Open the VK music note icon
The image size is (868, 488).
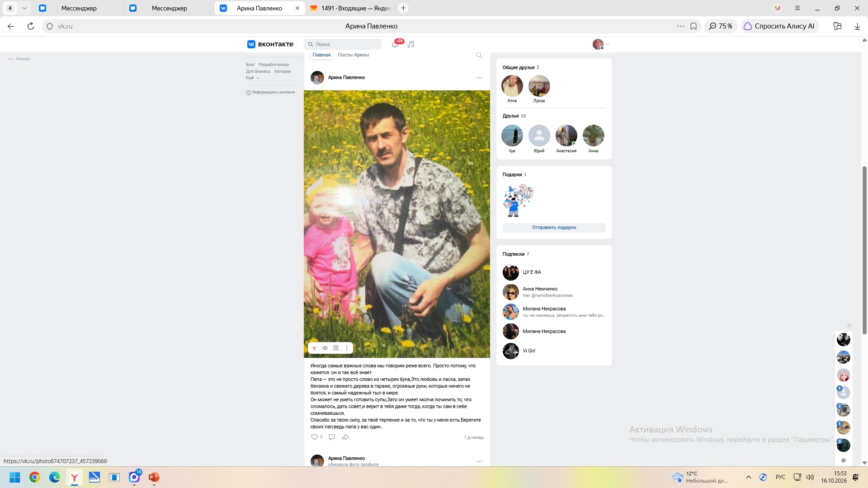coord(411,44)
